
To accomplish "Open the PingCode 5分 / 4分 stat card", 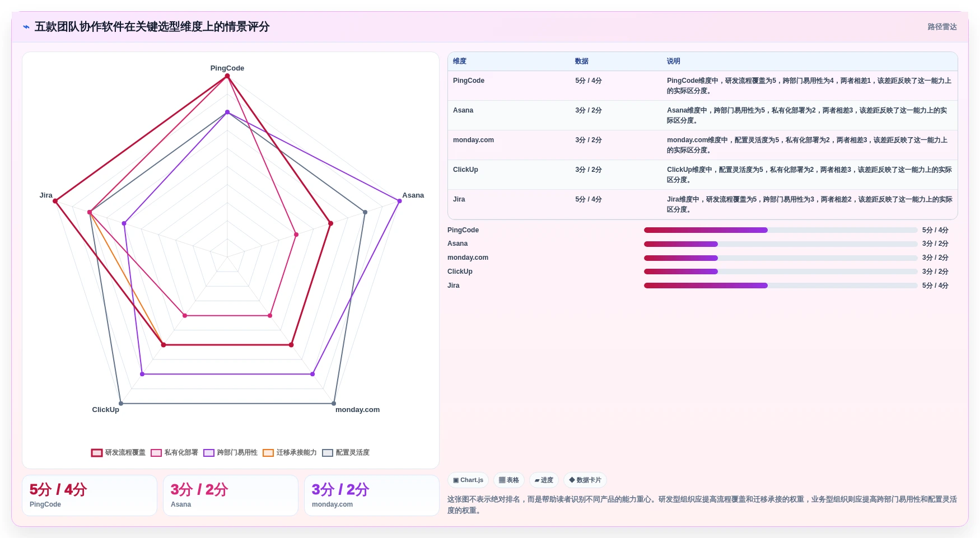I will click(90, 495).
